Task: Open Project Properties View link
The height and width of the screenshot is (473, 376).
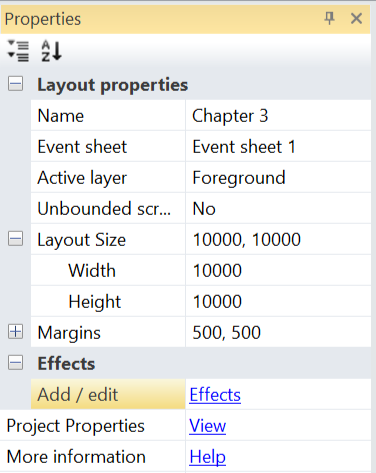Action: (x=207, y=426)
